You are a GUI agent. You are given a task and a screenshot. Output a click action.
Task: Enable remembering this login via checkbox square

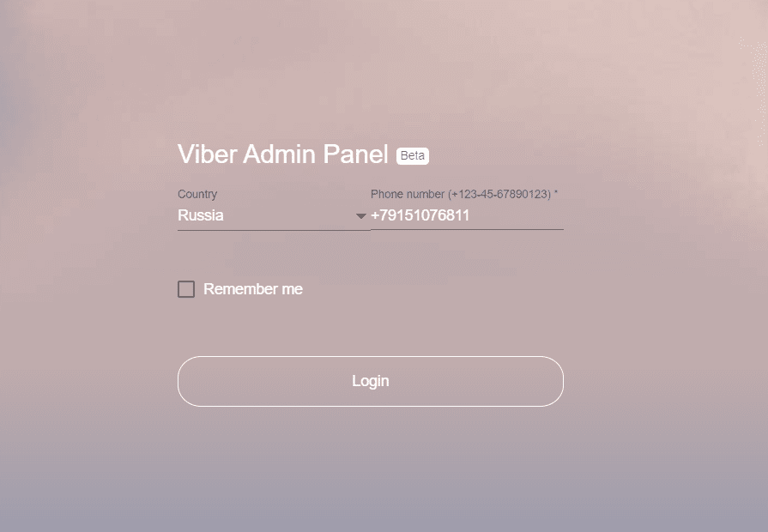[x=186, y=289]
